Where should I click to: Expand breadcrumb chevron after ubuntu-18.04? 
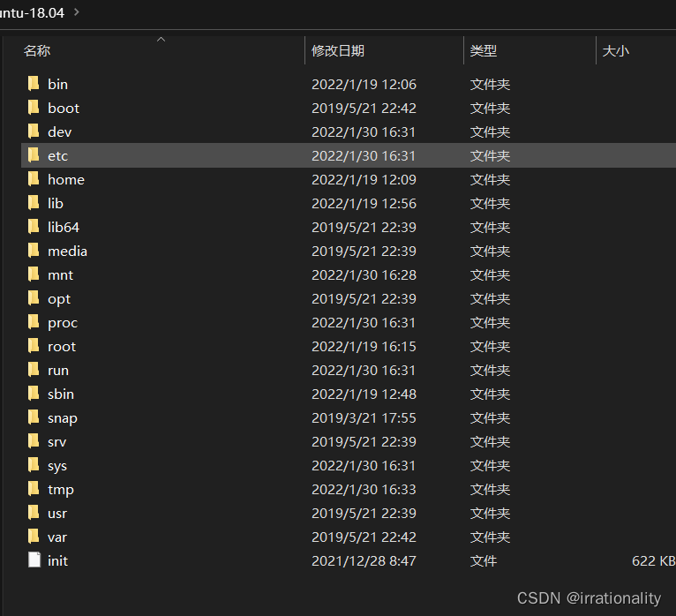pos(76,12)
